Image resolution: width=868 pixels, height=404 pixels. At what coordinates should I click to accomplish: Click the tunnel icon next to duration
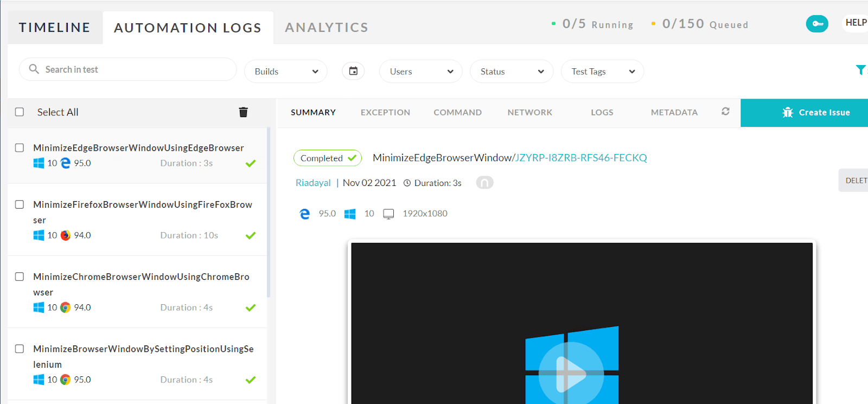(484, 183)
